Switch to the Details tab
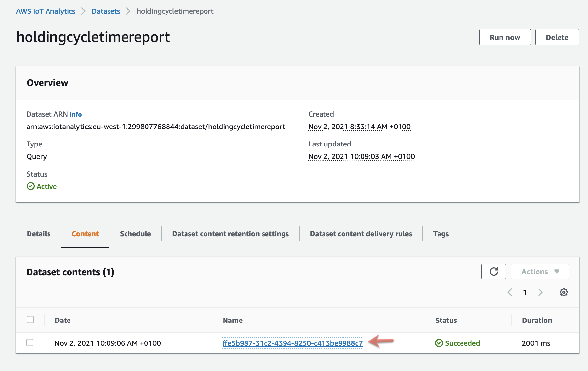Image resolution: width=588 pixels, height=371 pixels. (38, 234)
